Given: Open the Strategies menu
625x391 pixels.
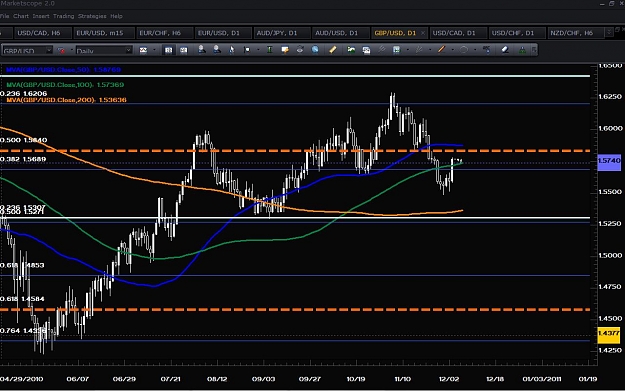Looking at the screenshot, I should click(x=92, y=16).
